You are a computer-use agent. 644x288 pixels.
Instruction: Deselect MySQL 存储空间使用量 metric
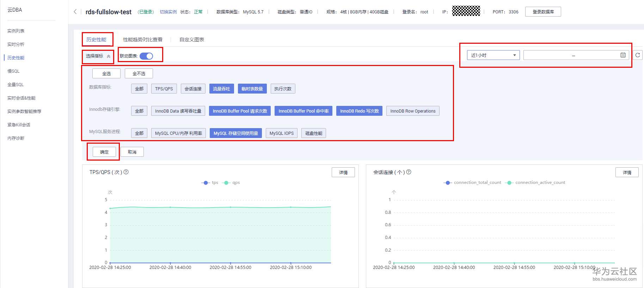coord(235,133)
